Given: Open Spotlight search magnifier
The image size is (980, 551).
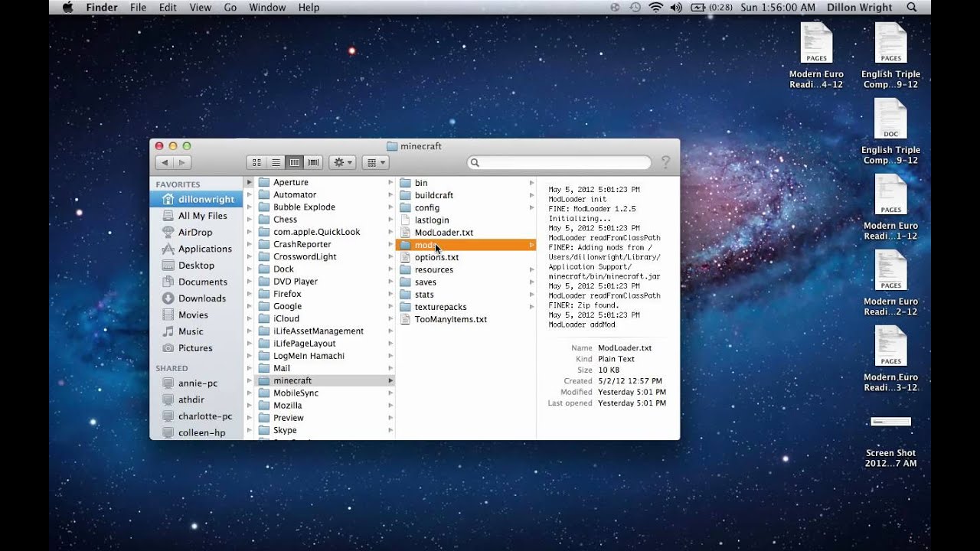Looking at the screenshot, I should (911, 7).
